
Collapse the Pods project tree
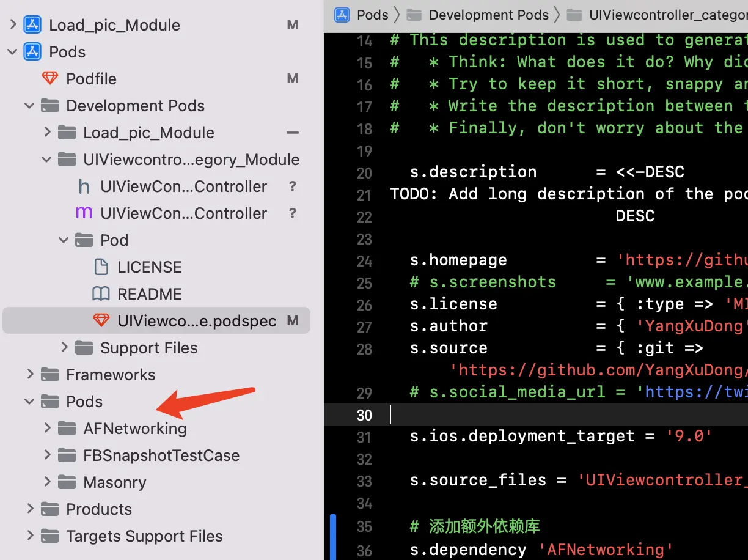click(13, 52)
